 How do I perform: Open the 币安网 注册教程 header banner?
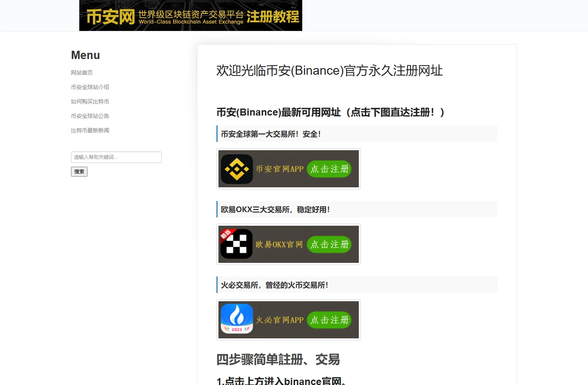click(191, 15)
